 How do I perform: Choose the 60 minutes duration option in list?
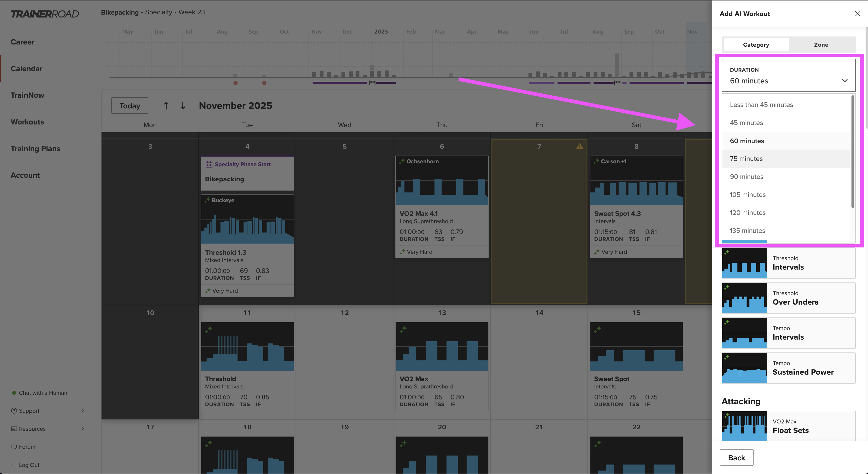click(786, 141)
